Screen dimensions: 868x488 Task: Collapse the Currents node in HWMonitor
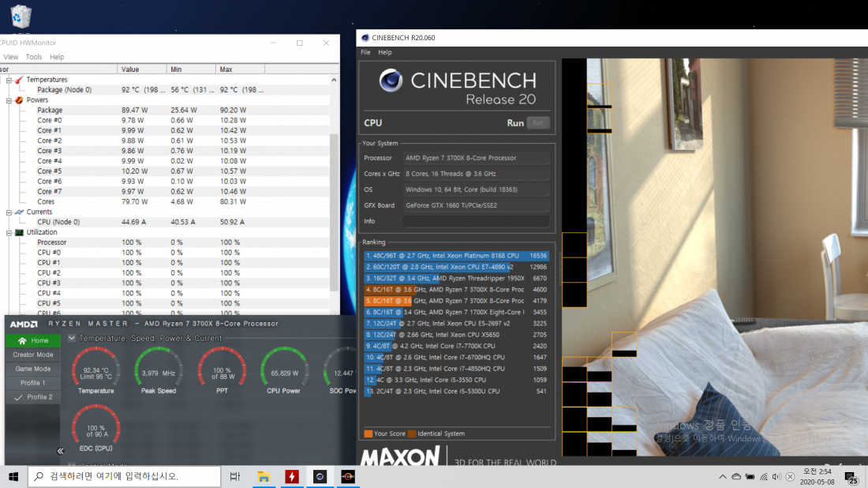click(x=9, y=212)
